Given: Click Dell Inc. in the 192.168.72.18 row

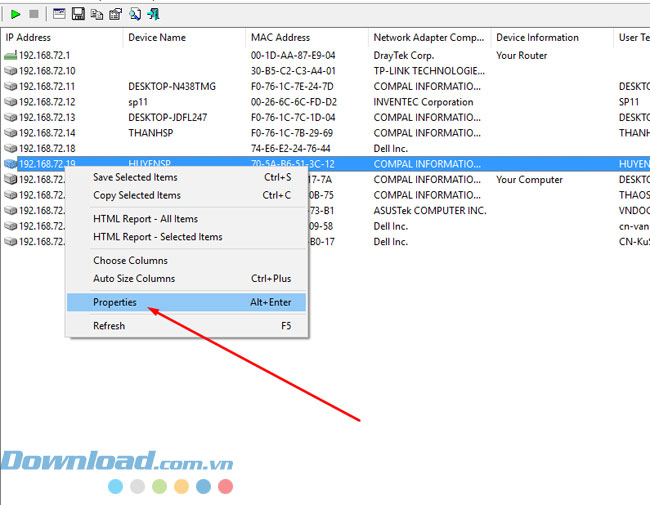Looking at the screenshot, I should (390, 148).
